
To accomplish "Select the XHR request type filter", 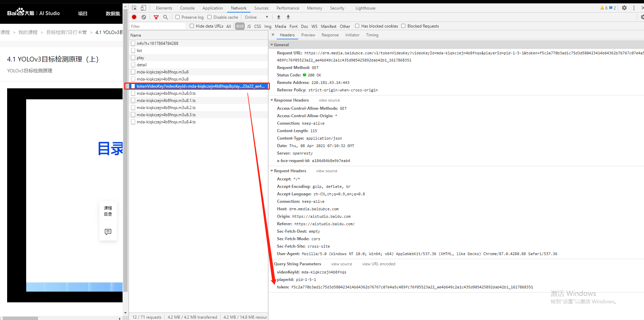I will pyautogui.click(x=240, y=26).
